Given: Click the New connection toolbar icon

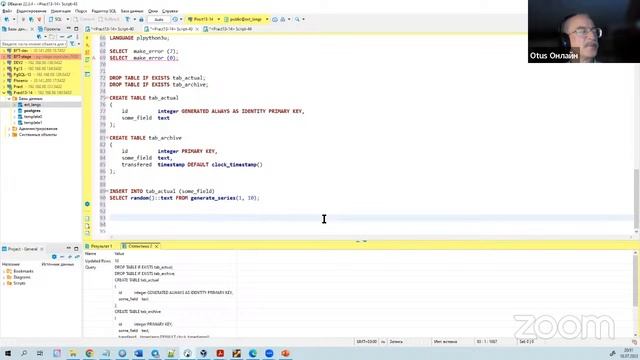Looking at the screenshot, I should point(7,19).
